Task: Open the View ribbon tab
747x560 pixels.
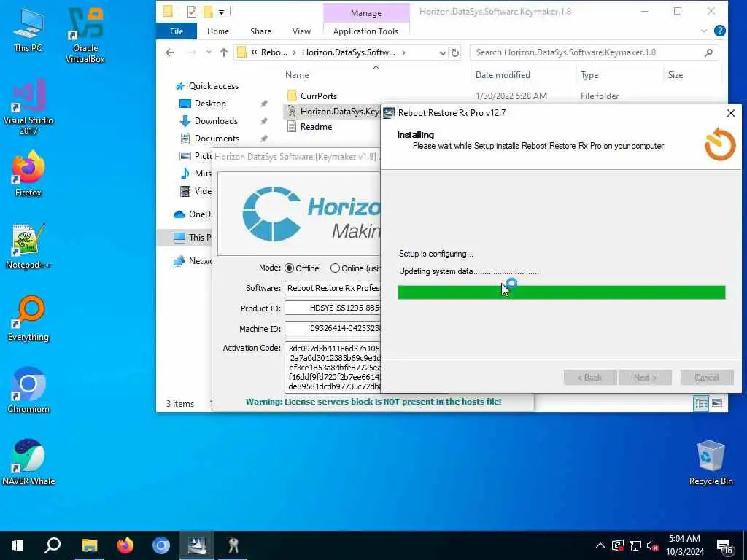Action: pos(301,31)
